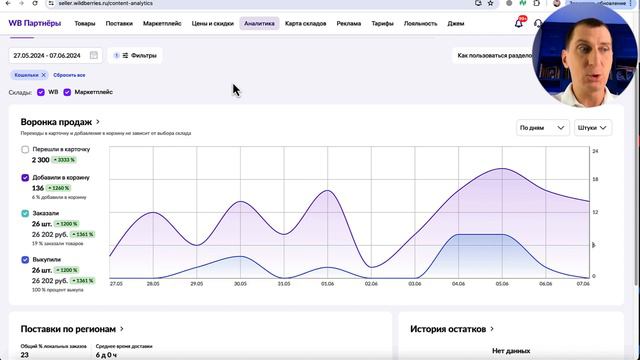The image size is (640, 360).
Task: Click the +1260 % badge under Добавили в корзину
Action: pyautogui.click(x=58, y=188)
